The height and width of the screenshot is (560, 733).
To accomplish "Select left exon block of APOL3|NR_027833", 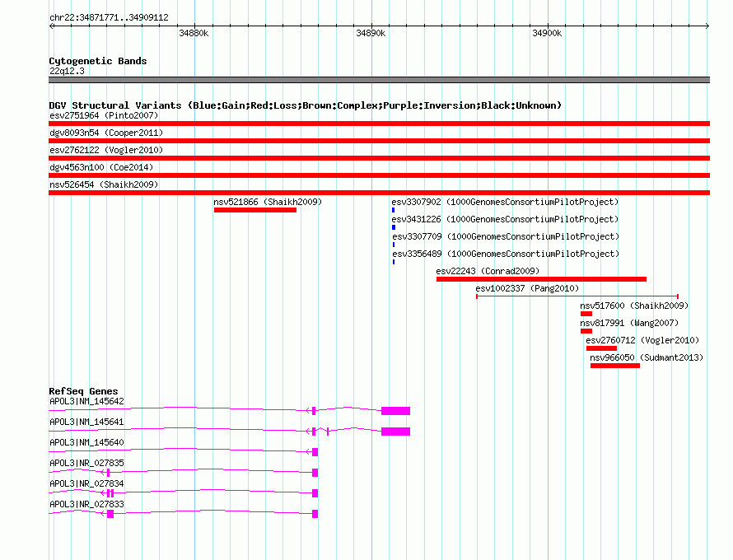I will pos(110,514).
